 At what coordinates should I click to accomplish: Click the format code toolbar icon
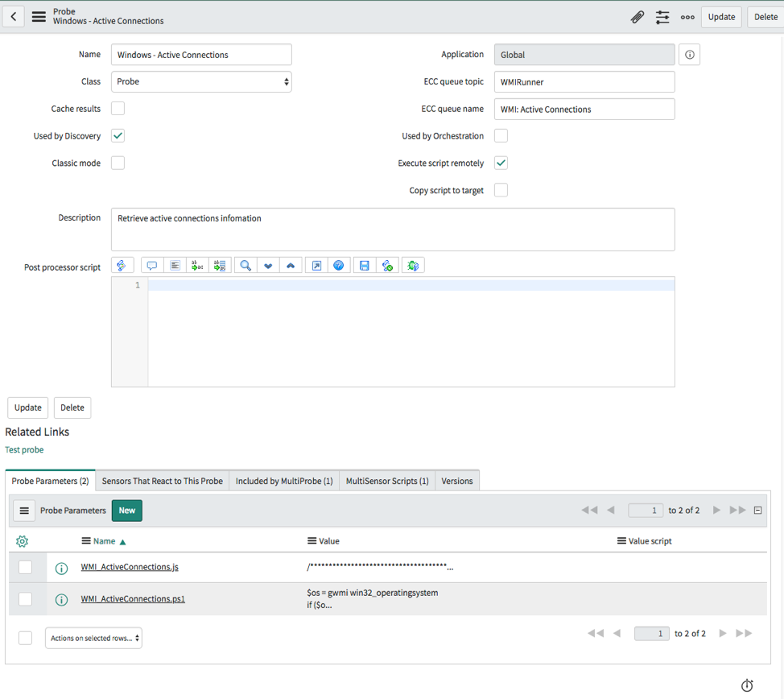point(175,265)
